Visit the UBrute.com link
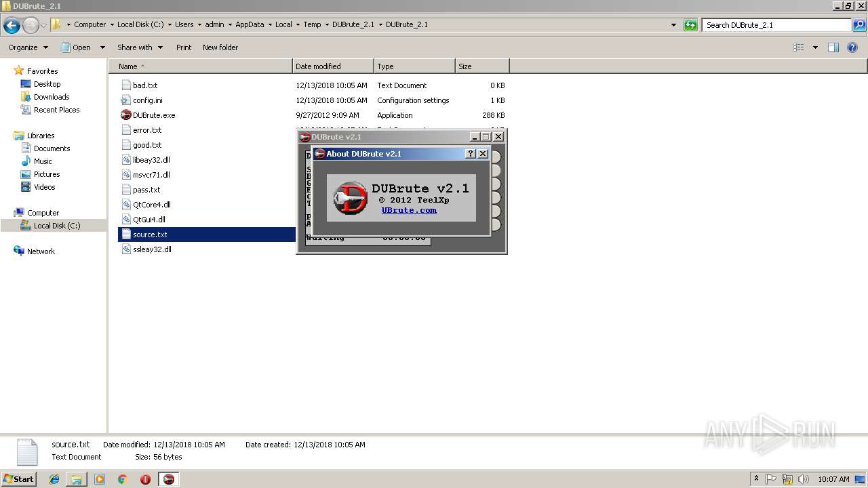 click(409, 210)
